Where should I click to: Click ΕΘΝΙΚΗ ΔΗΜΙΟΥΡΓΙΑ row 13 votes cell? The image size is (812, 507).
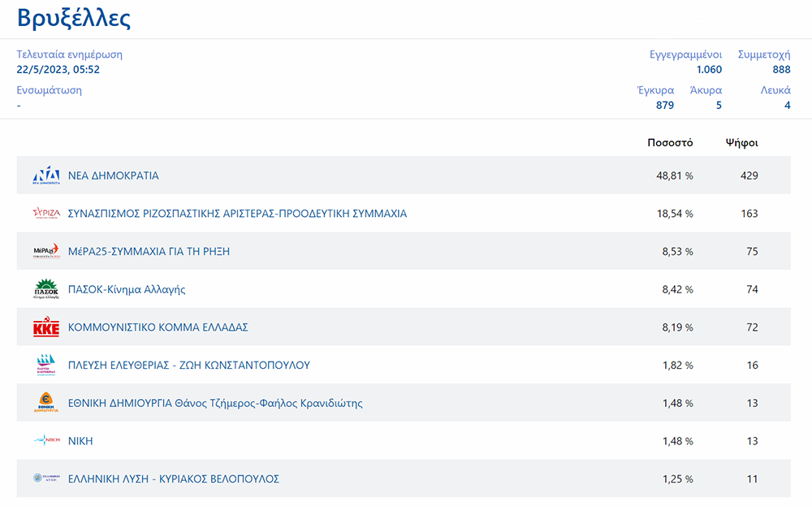tap(752, 403)
